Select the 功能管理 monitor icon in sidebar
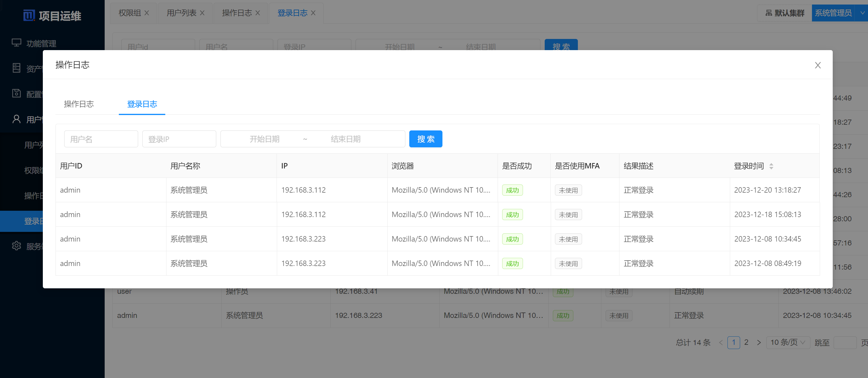Viewport: 868px width, 378px height. click(16, 43)
